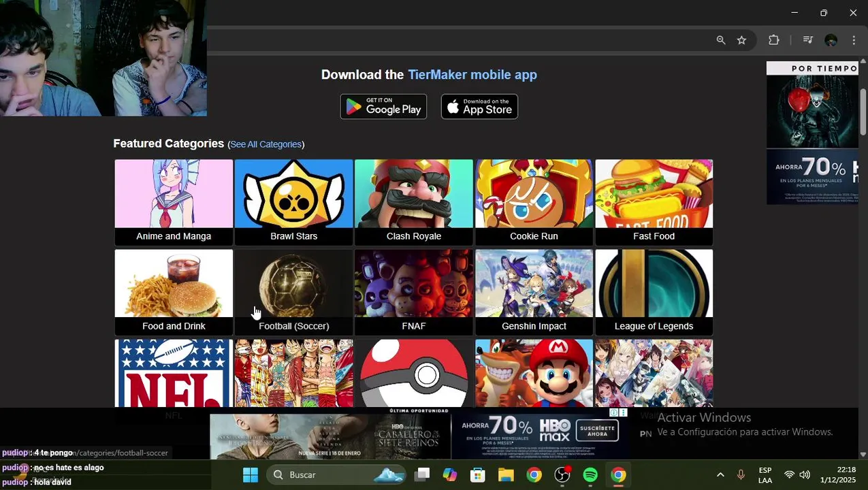Click the browser zoom magnifier icon
868x490 pixels.
click(x=720, y=40)
